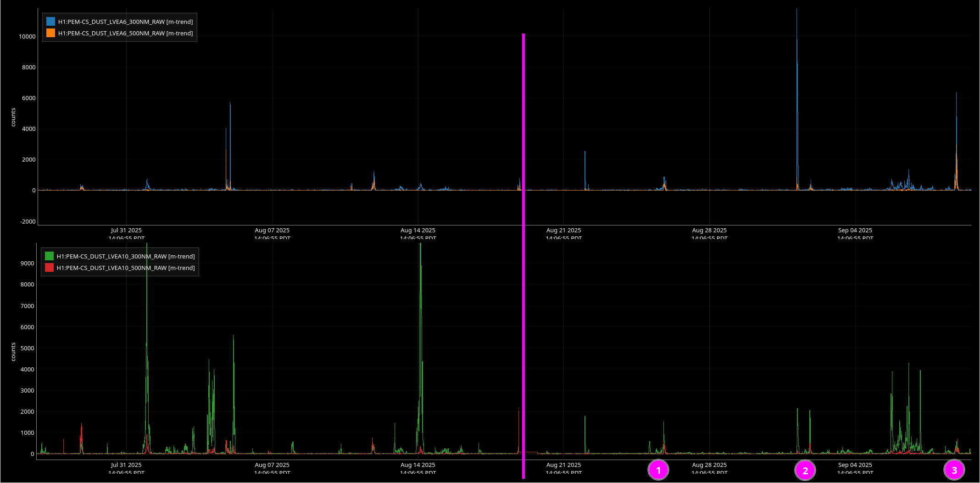Hide the H1:PEM-CS_DUST_LVEA6_500NM_RAW trace via legend text
Viewport: 980px width, 483px height.
pos(125,33)
